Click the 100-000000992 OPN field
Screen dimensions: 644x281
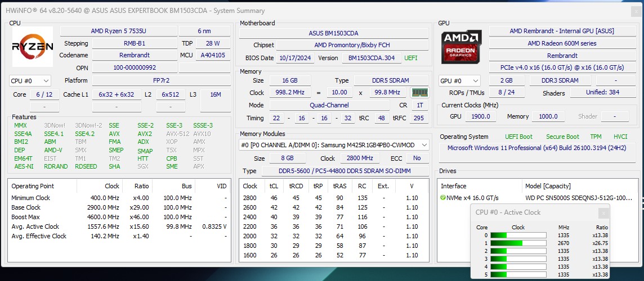[135, 67]
